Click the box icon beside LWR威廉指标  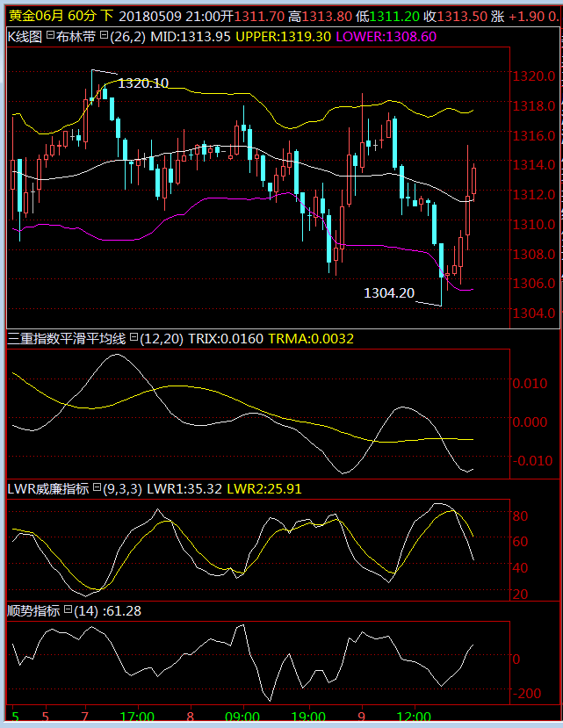pos(97,487)
